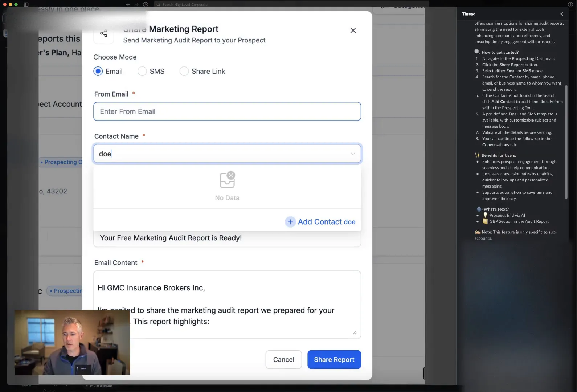Click the history clock icon in top toolbar

146,4
